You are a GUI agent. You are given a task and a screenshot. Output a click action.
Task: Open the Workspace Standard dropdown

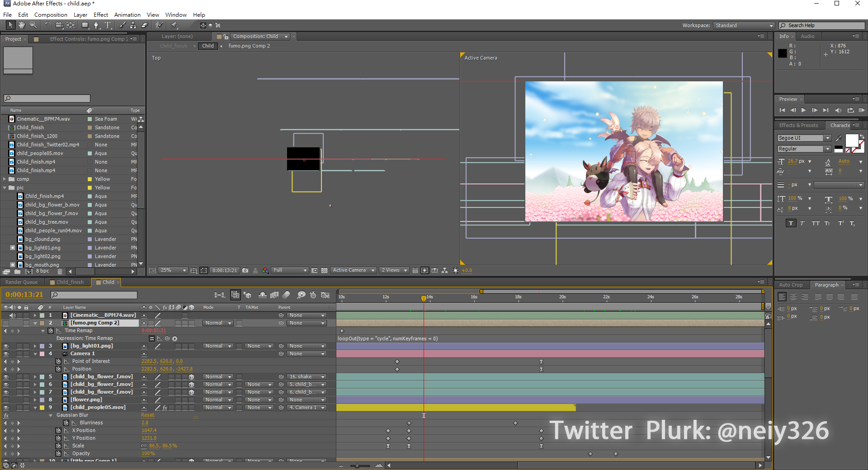[x=744, y=25]
